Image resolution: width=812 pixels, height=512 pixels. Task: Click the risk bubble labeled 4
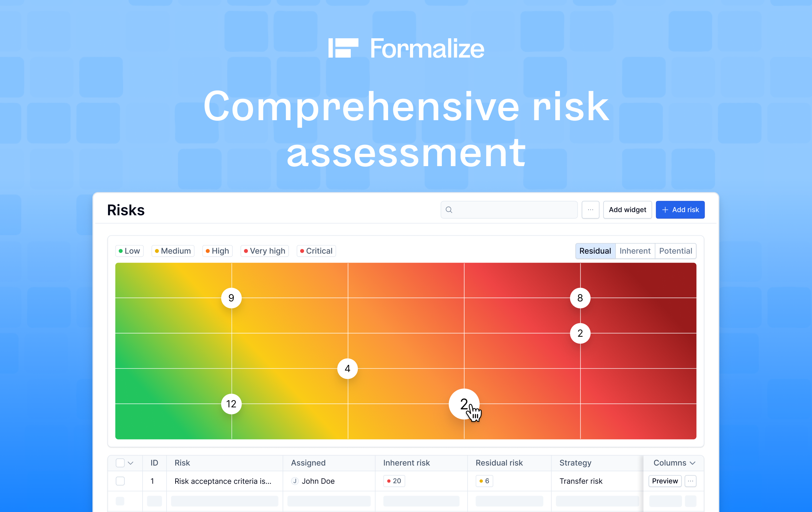point(347,369)
